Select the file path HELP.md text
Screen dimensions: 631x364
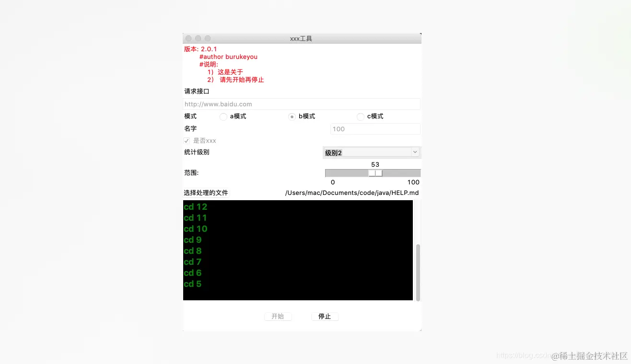click(351, 193)
